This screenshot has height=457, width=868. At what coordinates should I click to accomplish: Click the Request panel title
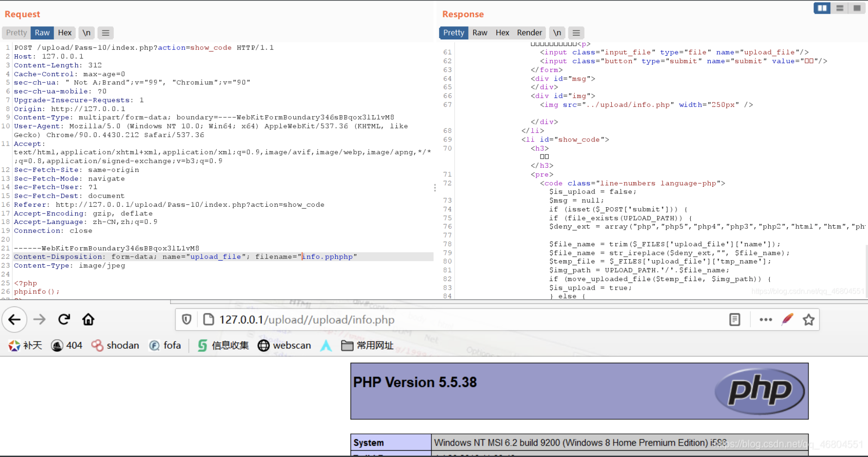(22, 14)
